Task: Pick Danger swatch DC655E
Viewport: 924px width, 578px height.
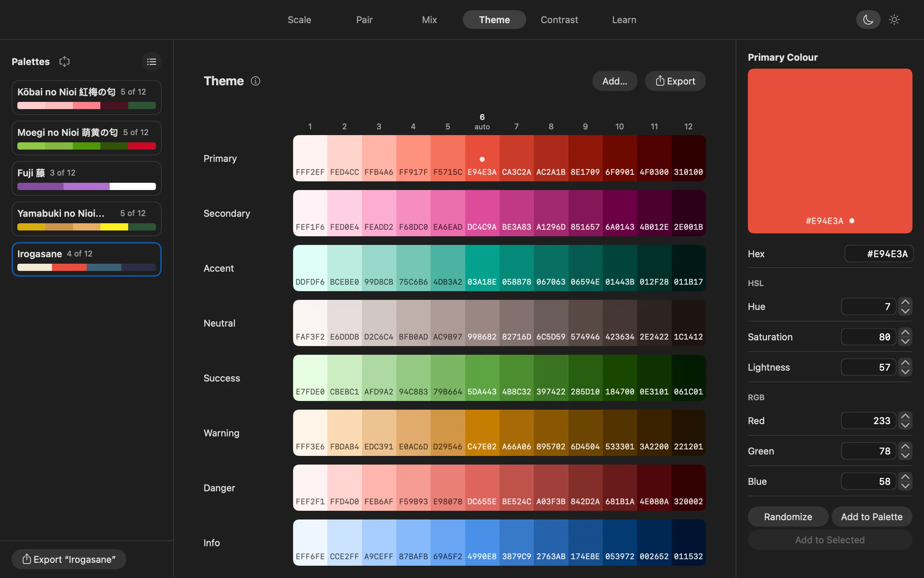Action: click(x=482, y=488)
